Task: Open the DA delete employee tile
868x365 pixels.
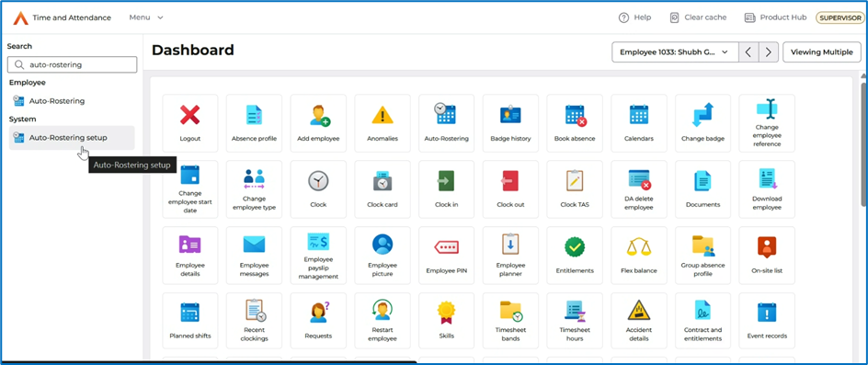Action: (x=639, y=189)
